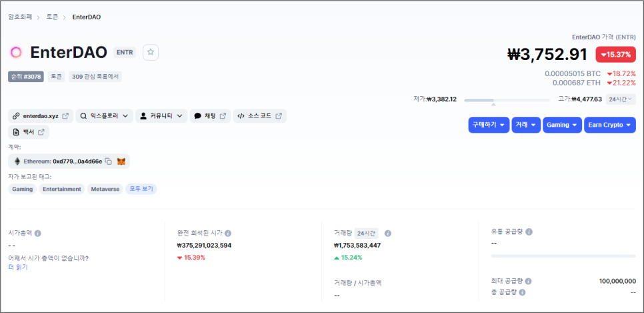Show info for 최대 공급량
Screen dimensions: 644x313
(x=528, y=282)
